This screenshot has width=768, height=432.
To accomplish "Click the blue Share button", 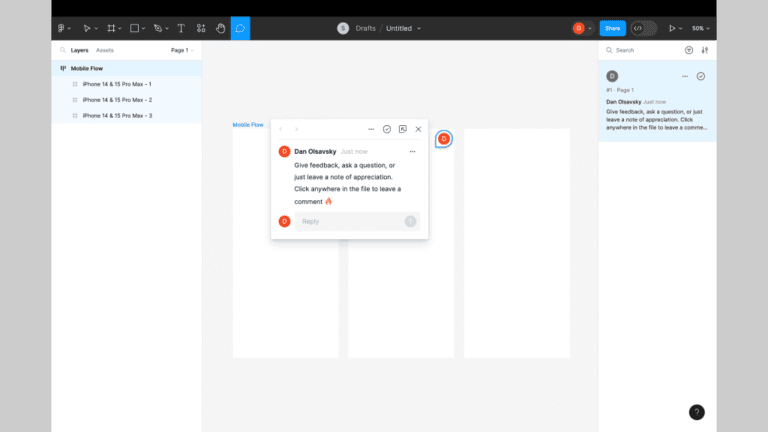I will click(612, 28).
